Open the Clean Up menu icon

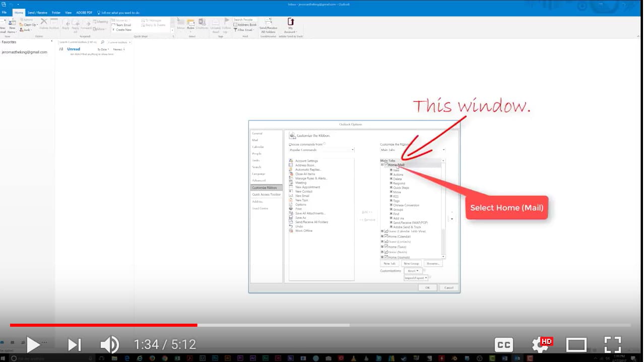click(x=22, y=24)
